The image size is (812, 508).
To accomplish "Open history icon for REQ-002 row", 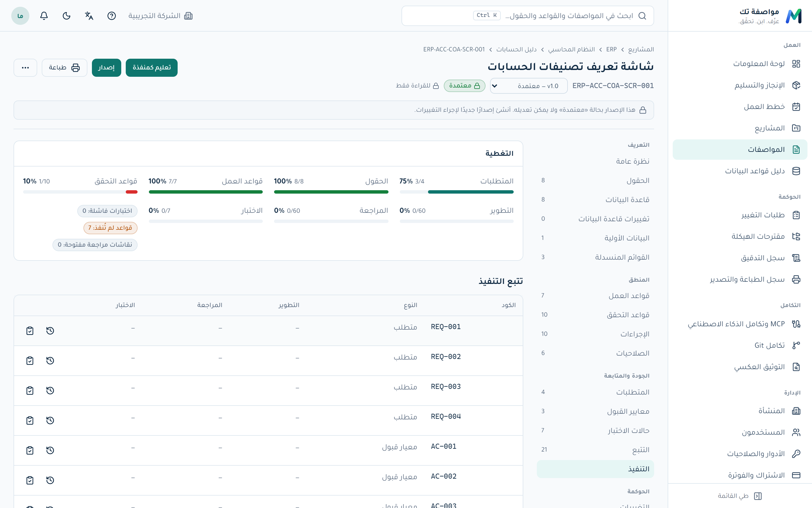I will pyautogui.click(x=50, y=360).
